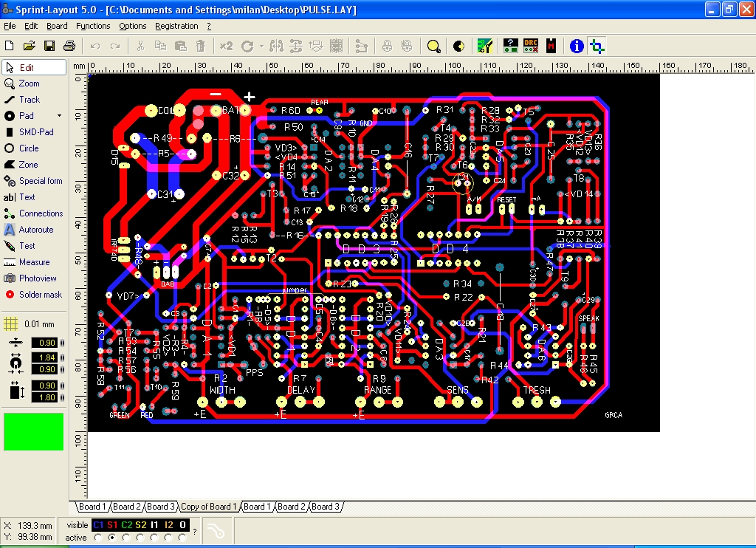Click the magnifier search icon in toolbar
Viewport: 756px width, 548px height.
434,46
